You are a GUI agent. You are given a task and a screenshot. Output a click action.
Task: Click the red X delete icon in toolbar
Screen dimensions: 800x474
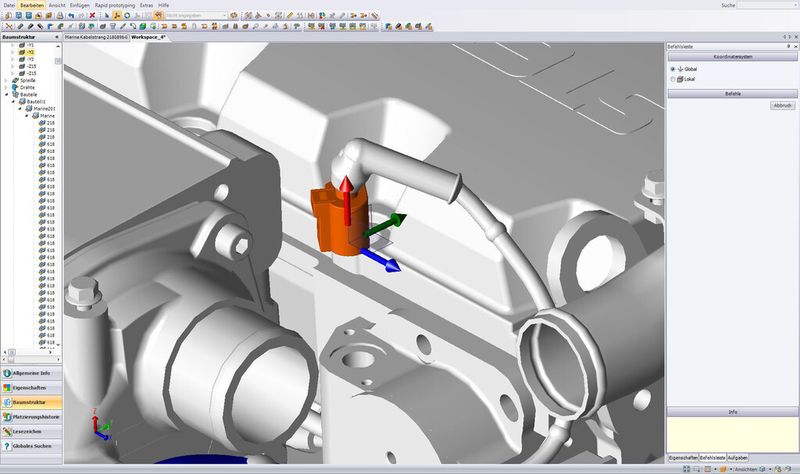pos(92,16)
